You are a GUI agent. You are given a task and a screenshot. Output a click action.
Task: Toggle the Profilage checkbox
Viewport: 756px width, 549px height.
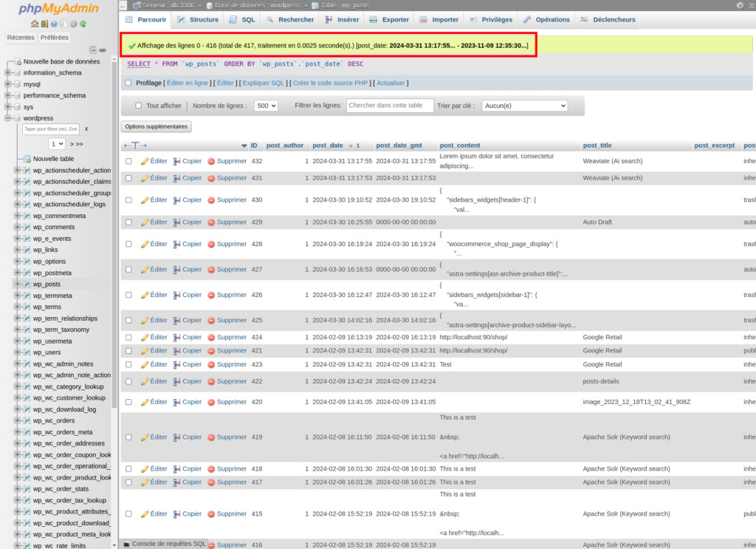tap(128, 83)
